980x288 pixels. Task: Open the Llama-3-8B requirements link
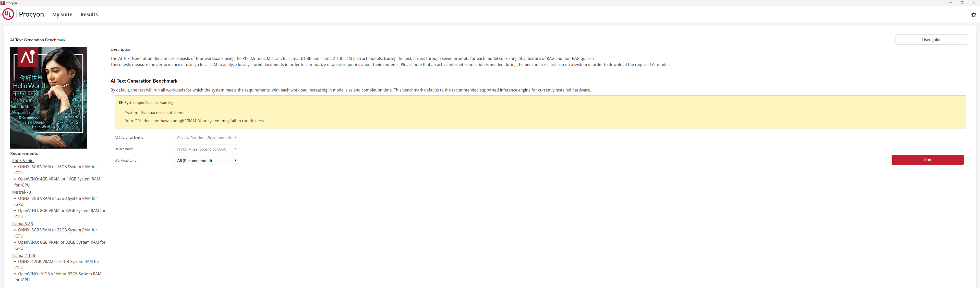pyautogui.click(x=22, y=224)
